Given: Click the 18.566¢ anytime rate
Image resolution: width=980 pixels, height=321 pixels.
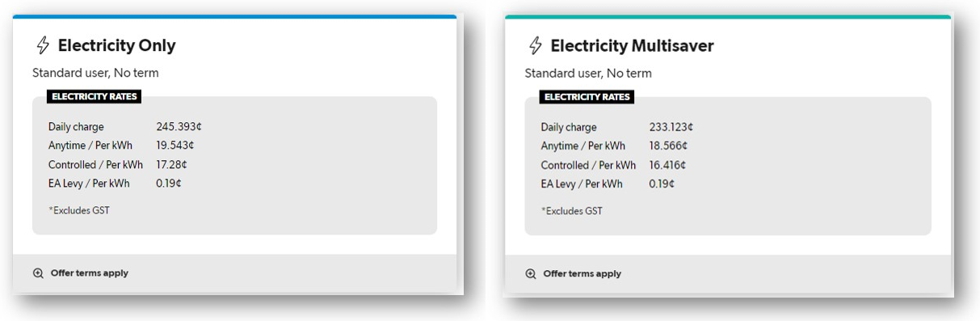Looking at the screenshot, I should 668,146.
